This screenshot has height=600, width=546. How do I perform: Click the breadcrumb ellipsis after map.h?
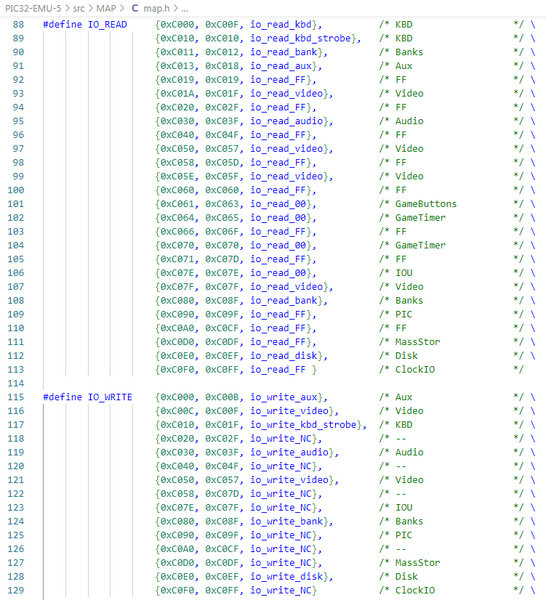[x=184, y=8]
